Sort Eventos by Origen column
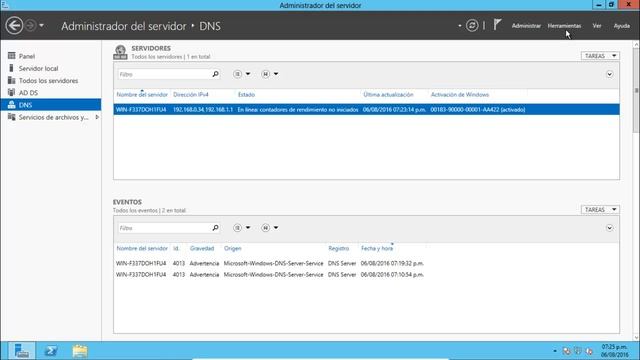 [233, 248]
